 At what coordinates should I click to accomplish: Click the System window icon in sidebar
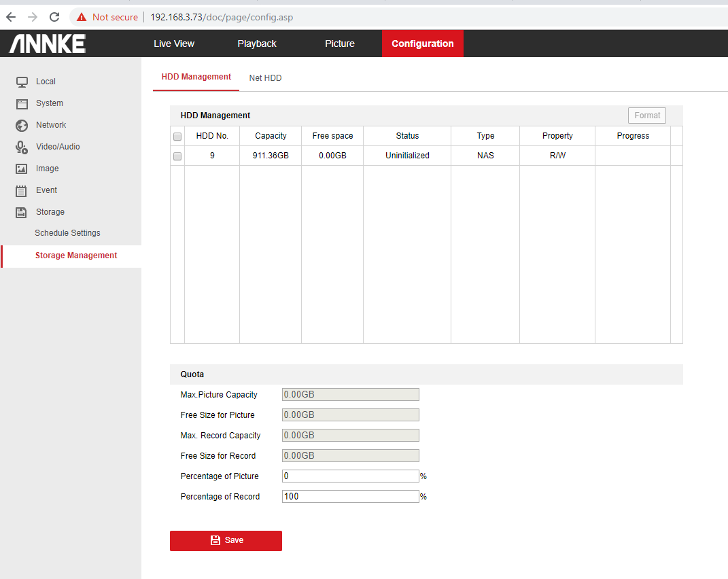22,103
